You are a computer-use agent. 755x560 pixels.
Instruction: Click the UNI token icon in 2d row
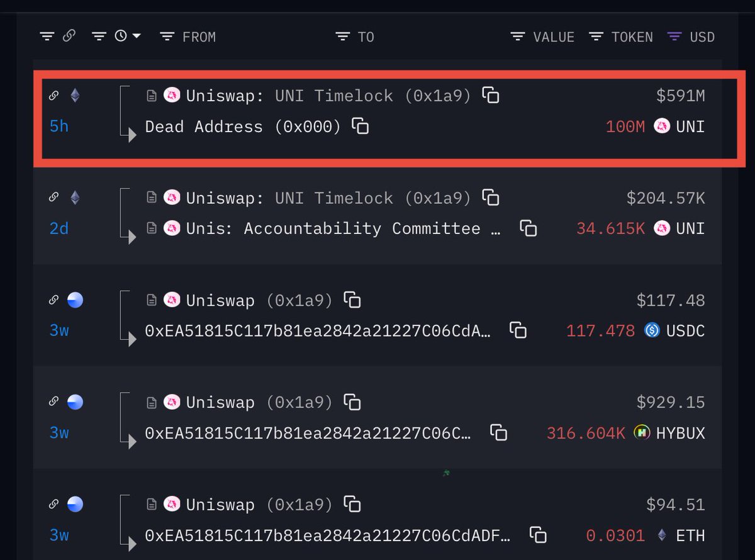(662, 228)
